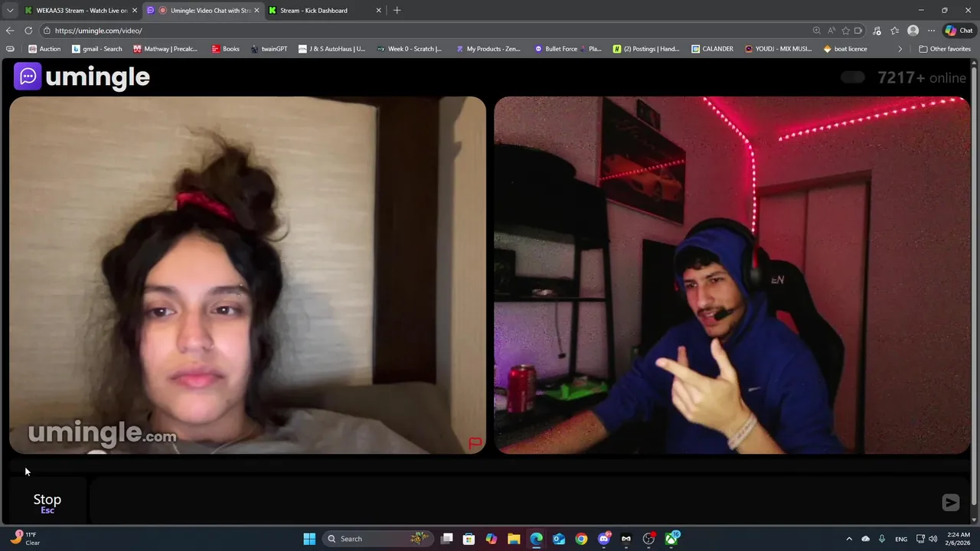This screenshot has height=551, width=980.
Task: Open the YOUDJ - MIX MUSIC bookmark
Action: coord(779,49)
